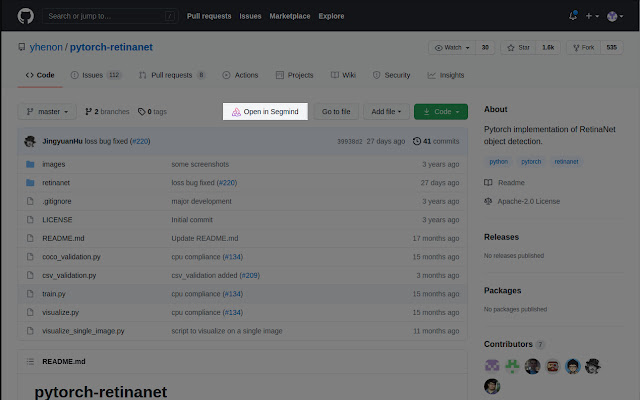Open Marketplace in top navigation
Screen dimensions: 640x400
(x=290, y=16)
